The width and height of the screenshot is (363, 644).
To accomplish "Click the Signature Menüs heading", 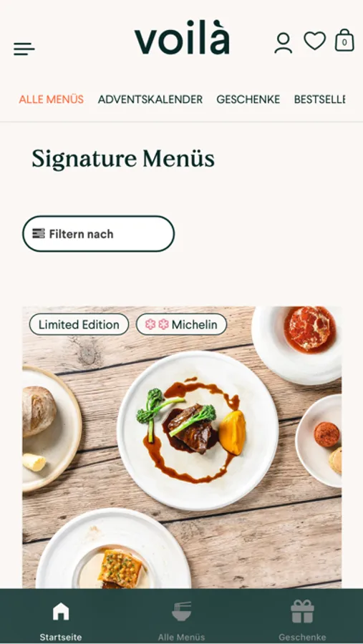I will coord(123,159).
